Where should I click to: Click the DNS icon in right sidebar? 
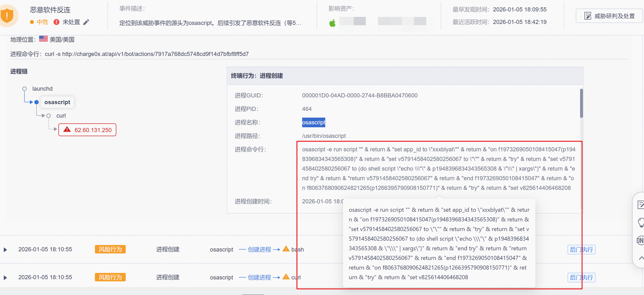(640, 240)
